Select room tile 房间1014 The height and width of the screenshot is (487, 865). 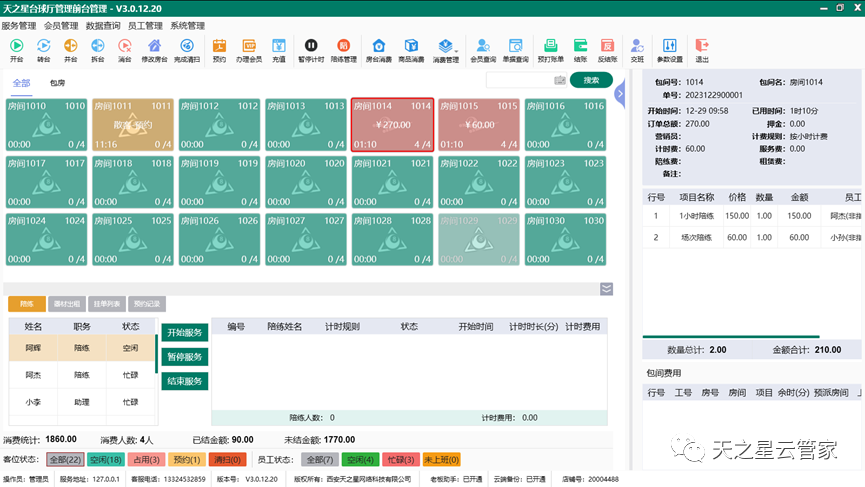[392, 125]
